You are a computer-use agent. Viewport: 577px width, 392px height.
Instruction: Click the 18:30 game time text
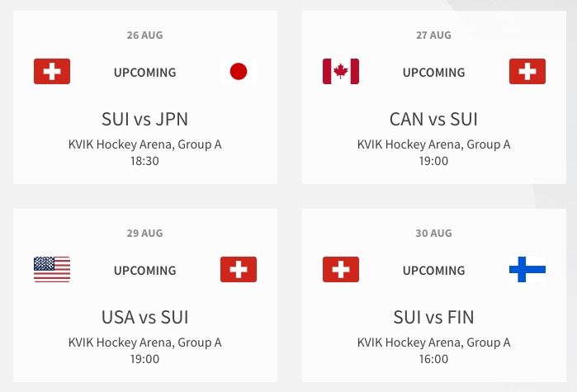[x=145, y=161]
